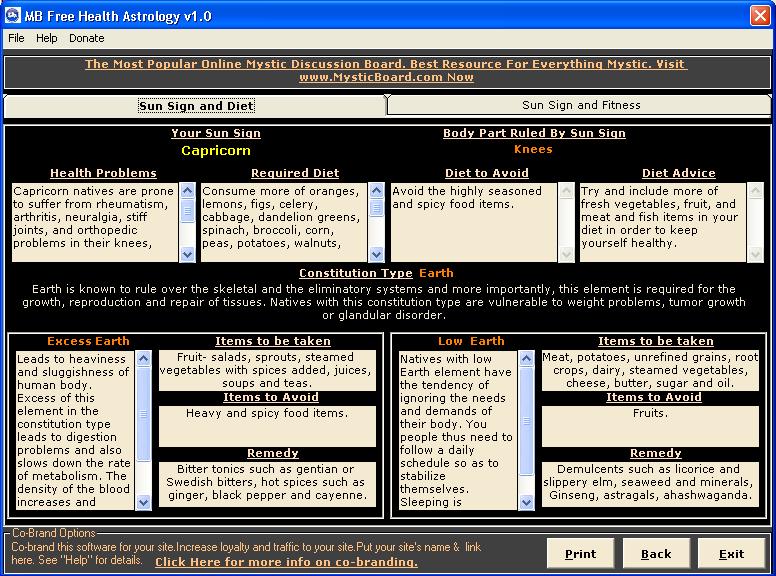
Task: Open the Donate menu
Action: [87, 38]
